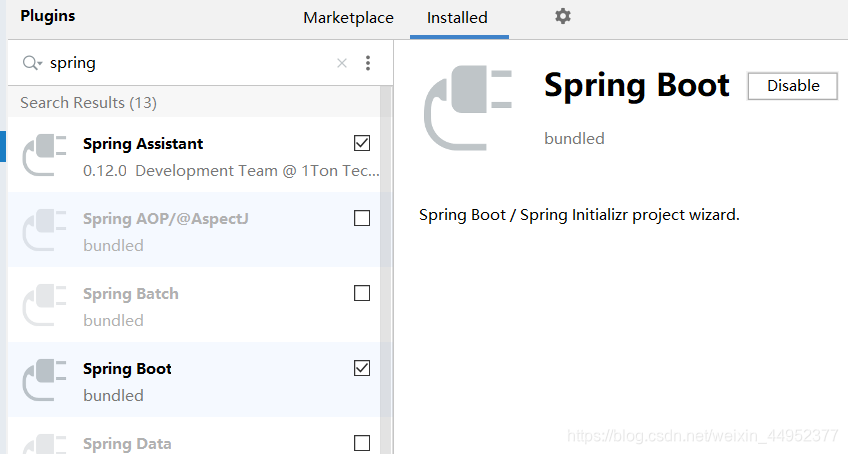Click the Spring AOP/@AspectJ plug icon

(x=44, y=229)
